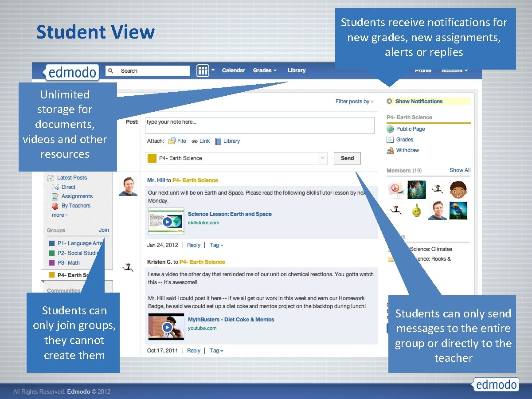Click the Withdraw icon
This screenshot has height=399, width=532.
pos(390,150)
